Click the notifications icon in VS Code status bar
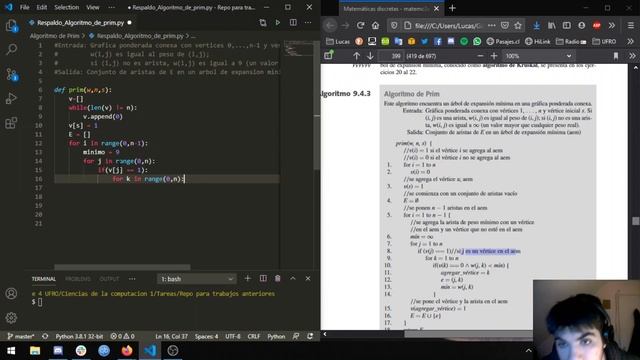 pyautogui.click(x=310, y=336)
